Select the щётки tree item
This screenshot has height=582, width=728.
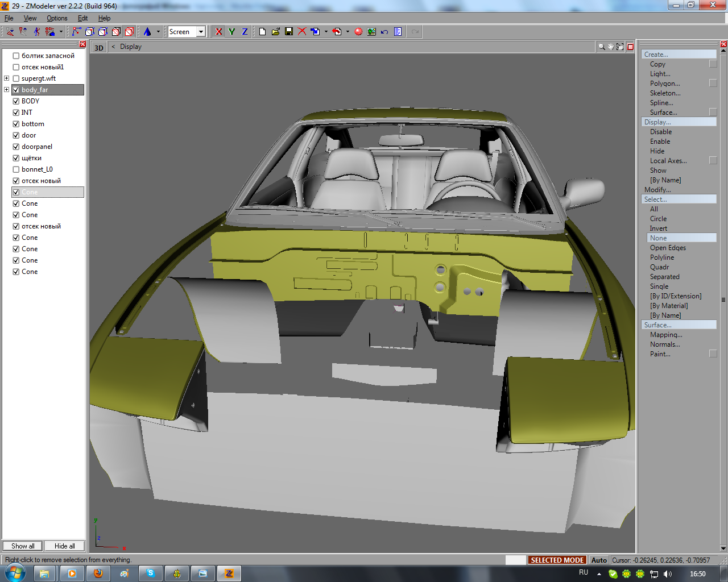[x=31, y=158]
